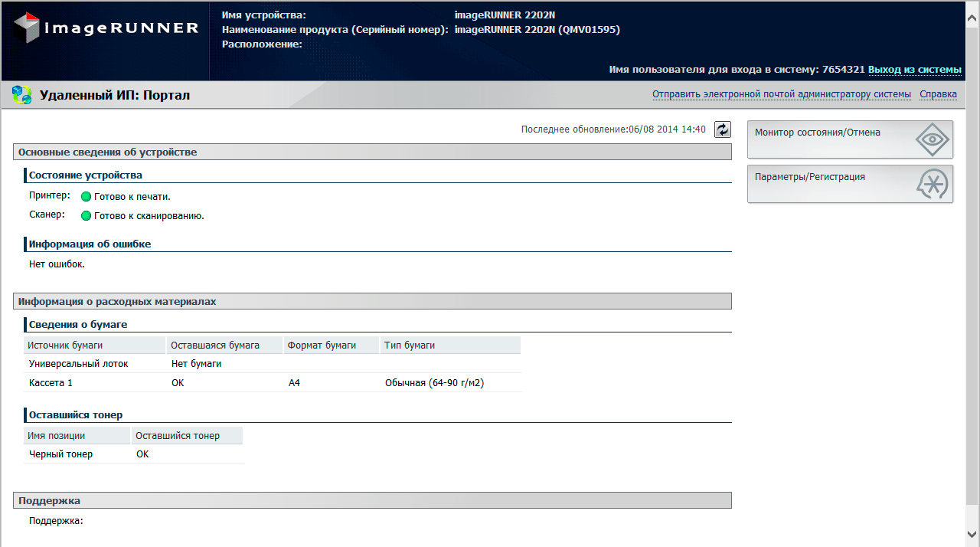This screenshot has height=547, width=980.
Task: Click the refresh icon beside last update time
Action: pos(723,129)
